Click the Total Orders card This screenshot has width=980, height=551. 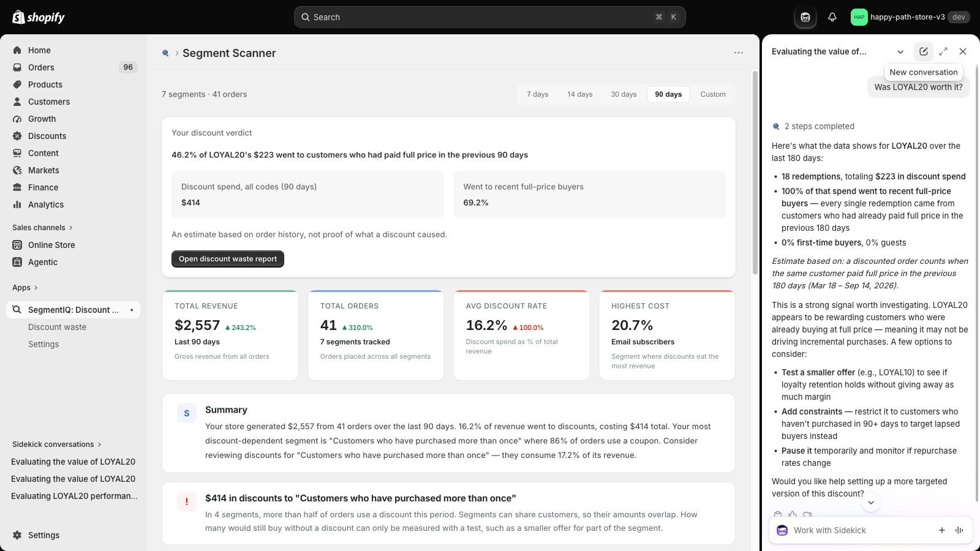[x=375, y=335]
